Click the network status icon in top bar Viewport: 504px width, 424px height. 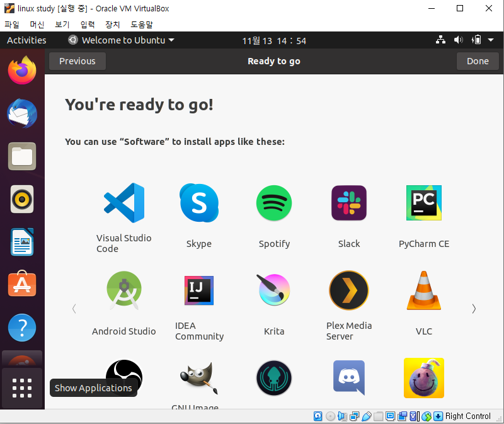pos(440,40)
